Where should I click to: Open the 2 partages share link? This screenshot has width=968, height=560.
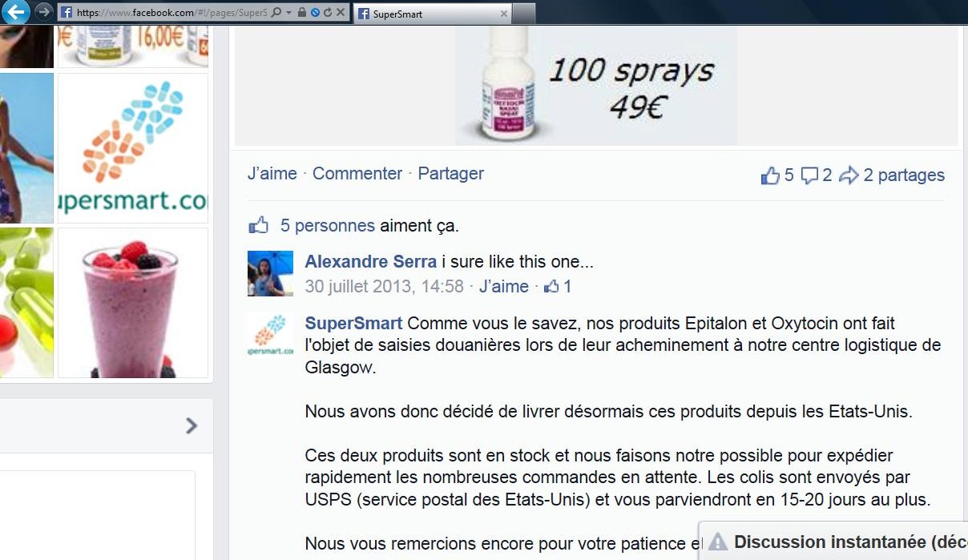892,175
